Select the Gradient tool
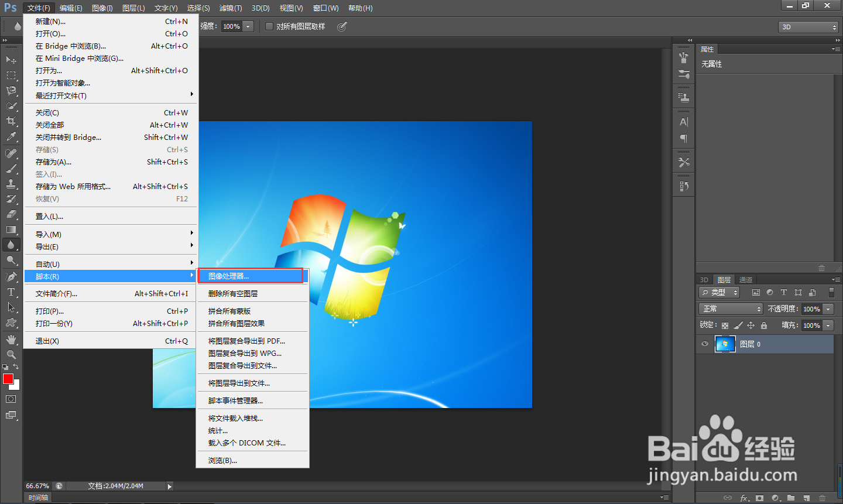 11,229
